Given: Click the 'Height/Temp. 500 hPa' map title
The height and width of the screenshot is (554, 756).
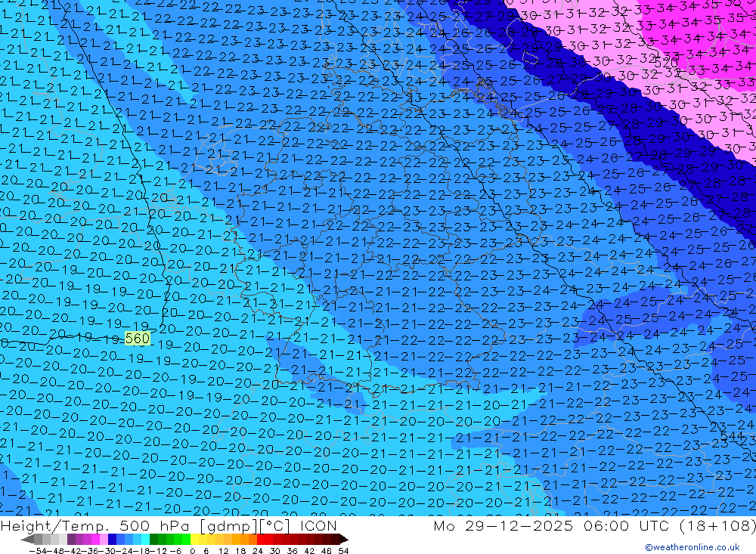Looking at the screenshot, I should pos(96,525).
